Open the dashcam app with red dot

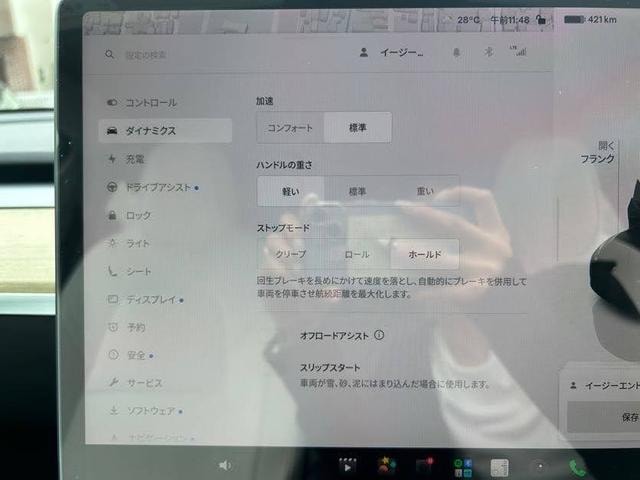coord(424,465)
